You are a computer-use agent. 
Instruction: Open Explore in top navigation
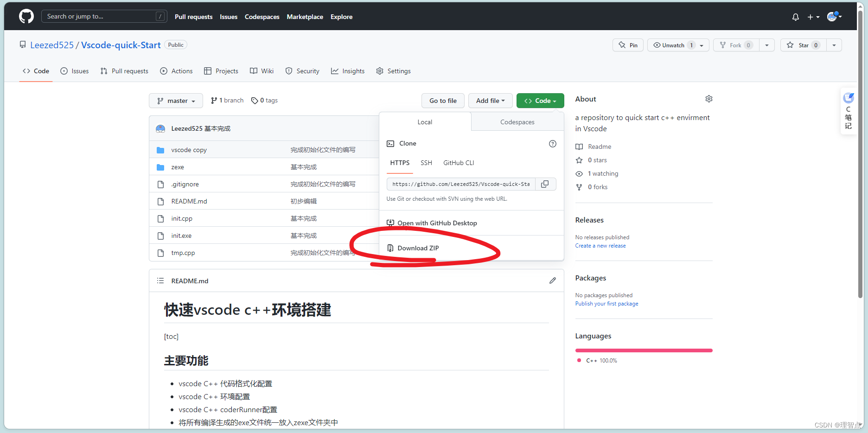(x=341, y=17)
